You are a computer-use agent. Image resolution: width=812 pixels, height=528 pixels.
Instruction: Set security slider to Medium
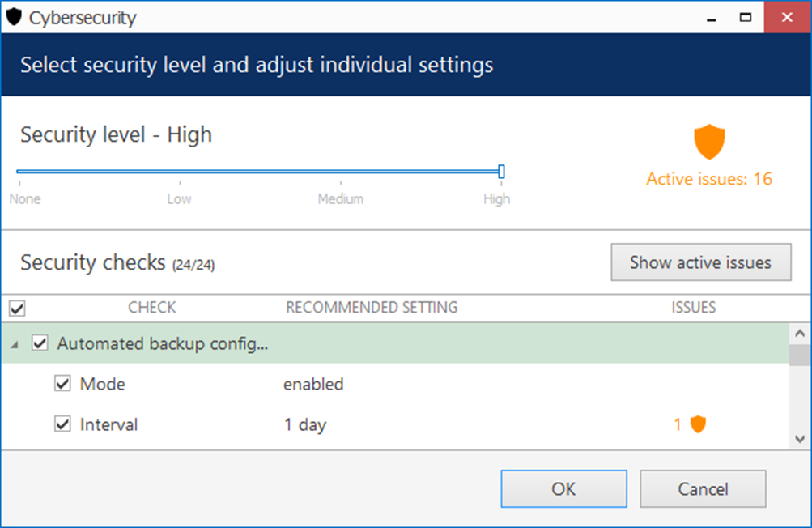pos(341,172)
